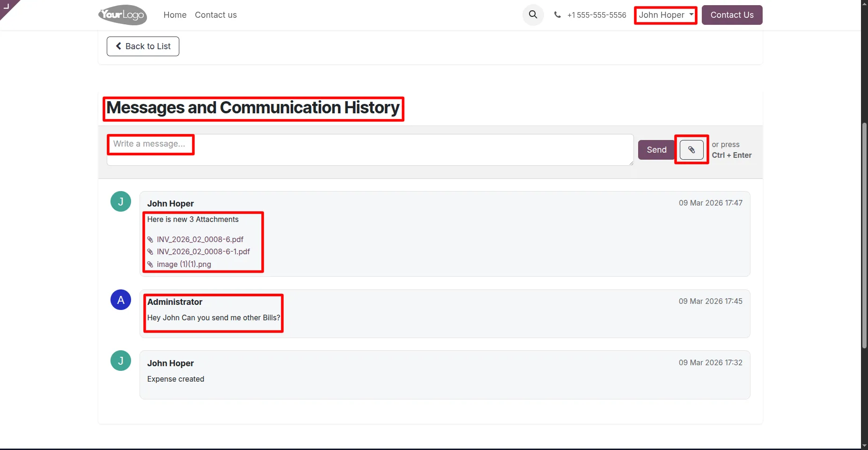Open INV_2026_02_0008-6.pdf attachment
Screen dimensions: 868x450
[200, 239]
